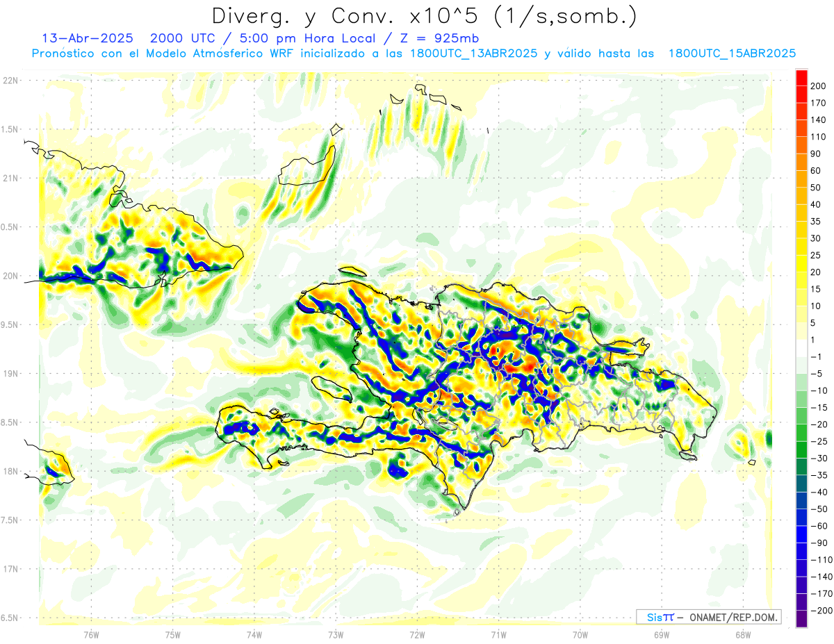The height and width of the screenshot is (644, 834).
Task: Click the colorbar value '-40'
Action: (821, 492)
